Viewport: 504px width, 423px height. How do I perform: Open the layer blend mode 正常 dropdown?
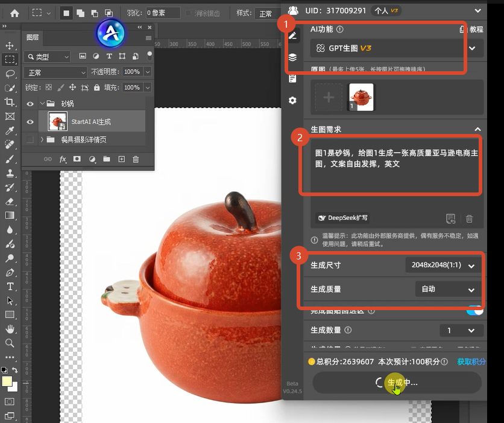pos(55,72)
